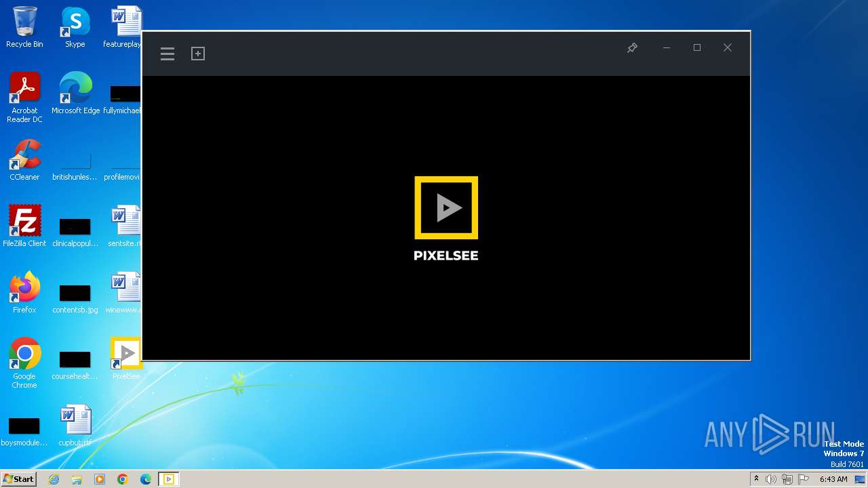Click the add media plus icon
This screenshot has width=868, height=488.
(198, 54)
